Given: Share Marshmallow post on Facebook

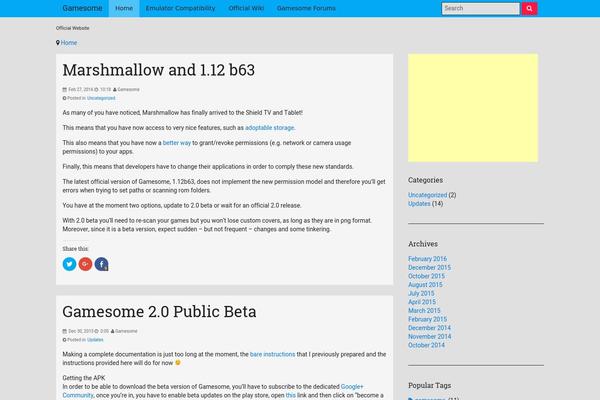Looking at the screenshot, I should click(x=101, y=264).
